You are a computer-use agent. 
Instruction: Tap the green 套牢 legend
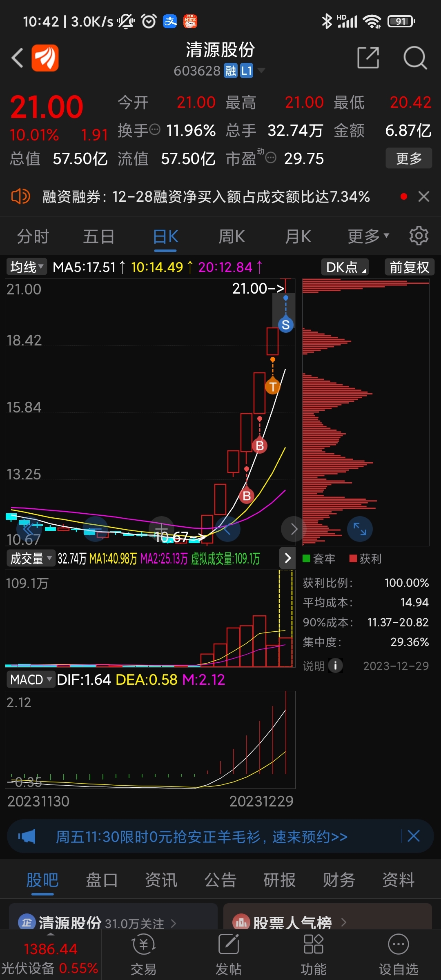click(318, 559)
